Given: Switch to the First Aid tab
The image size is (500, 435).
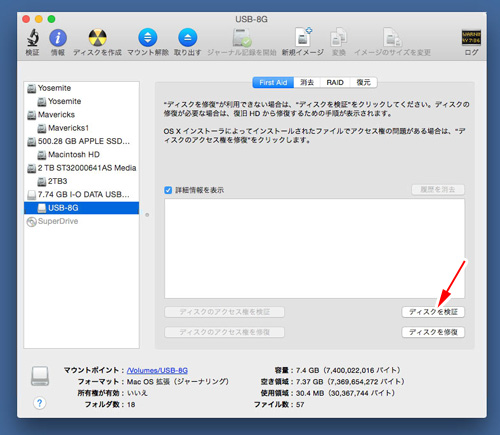Looking at the screenshot, I should point(273,83).
